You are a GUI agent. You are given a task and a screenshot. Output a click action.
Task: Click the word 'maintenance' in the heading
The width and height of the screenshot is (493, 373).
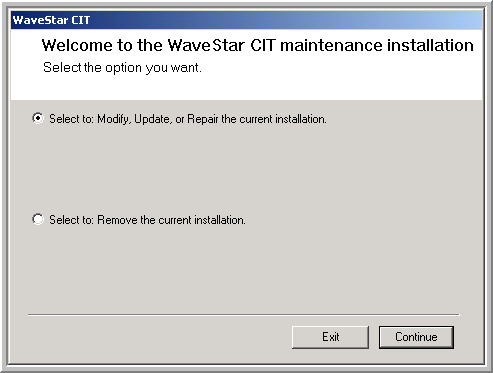point(331,45)
